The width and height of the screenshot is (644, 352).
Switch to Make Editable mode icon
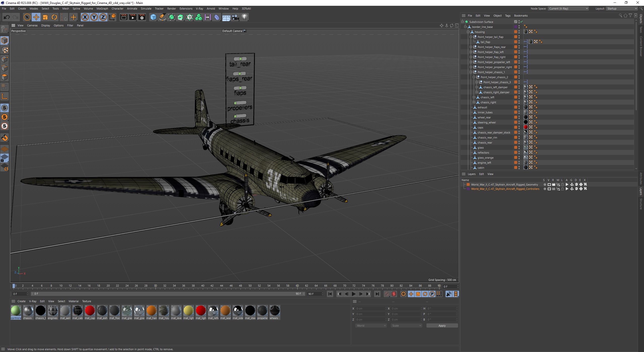(x=5, y=29)
